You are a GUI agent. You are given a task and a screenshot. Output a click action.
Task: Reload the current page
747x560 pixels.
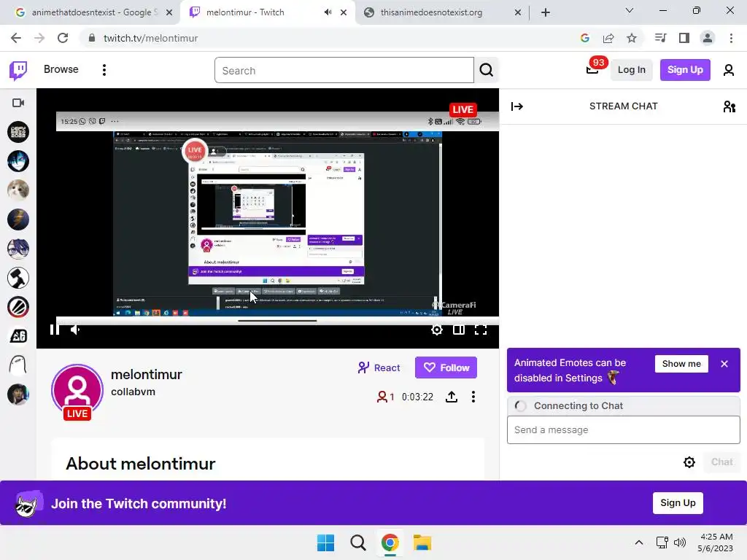point(63,38)
